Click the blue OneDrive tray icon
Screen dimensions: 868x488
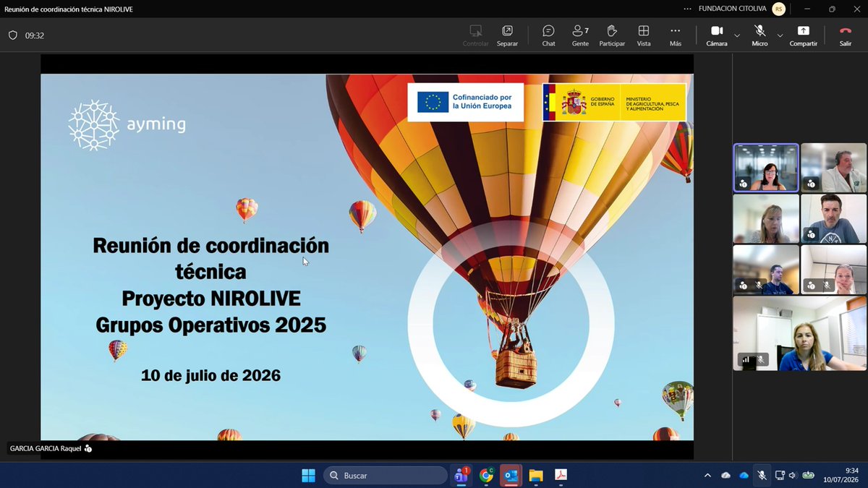743,475
